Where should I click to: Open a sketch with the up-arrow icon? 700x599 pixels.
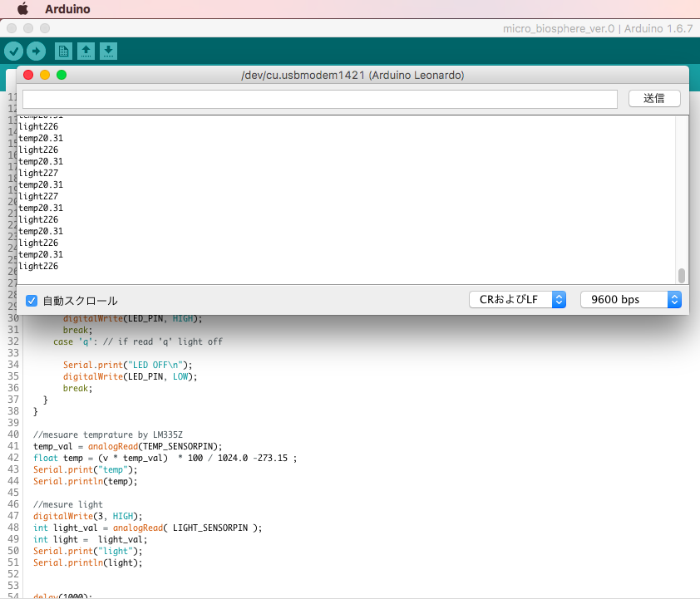[x=86, y=52]
